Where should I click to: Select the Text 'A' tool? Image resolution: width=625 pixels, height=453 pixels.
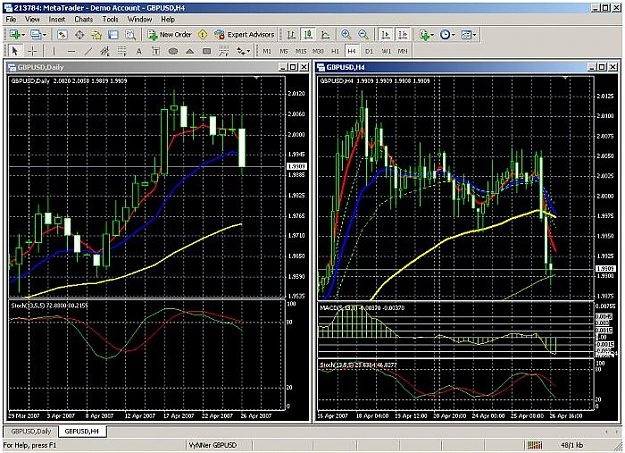pyautogui.click(x=139, y=51)
